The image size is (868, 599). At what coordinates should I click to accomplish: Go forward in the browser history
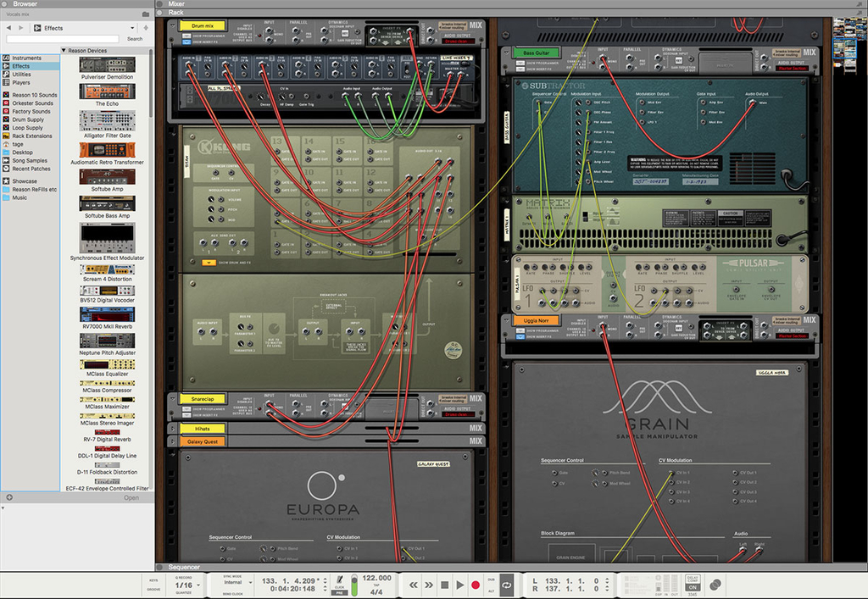click(x=21, y=28)
